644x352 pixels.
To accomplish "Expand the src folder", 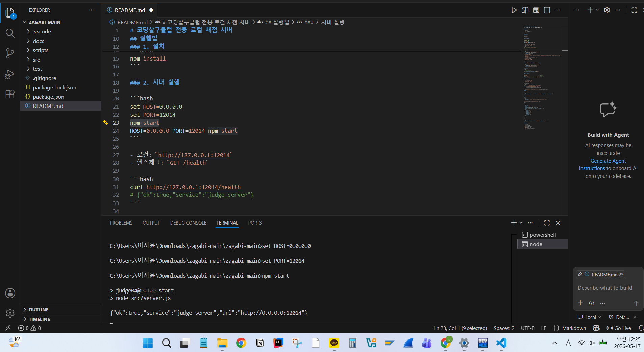I will (x=61, y=60).
